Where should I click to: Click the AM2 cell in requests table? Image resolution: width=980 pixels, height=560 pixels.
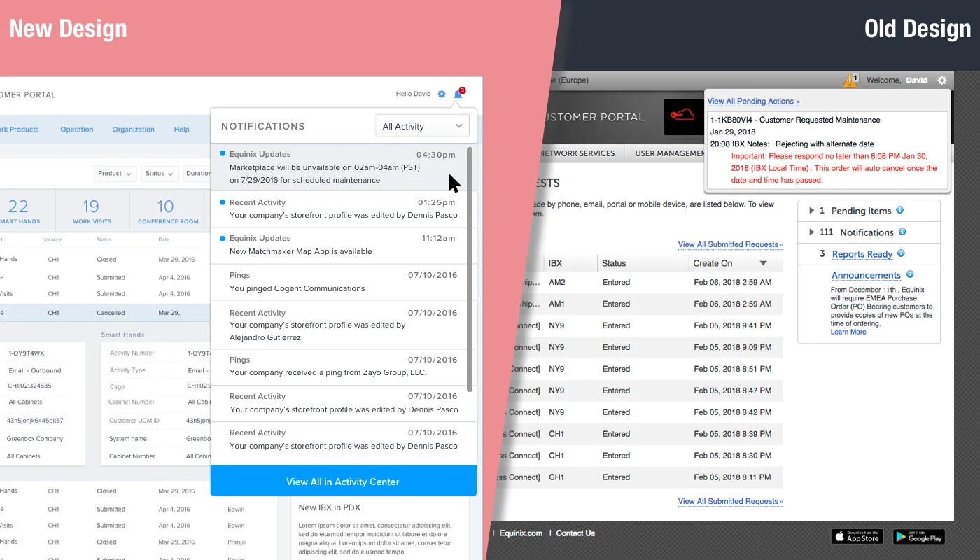(x=557, y=282)
